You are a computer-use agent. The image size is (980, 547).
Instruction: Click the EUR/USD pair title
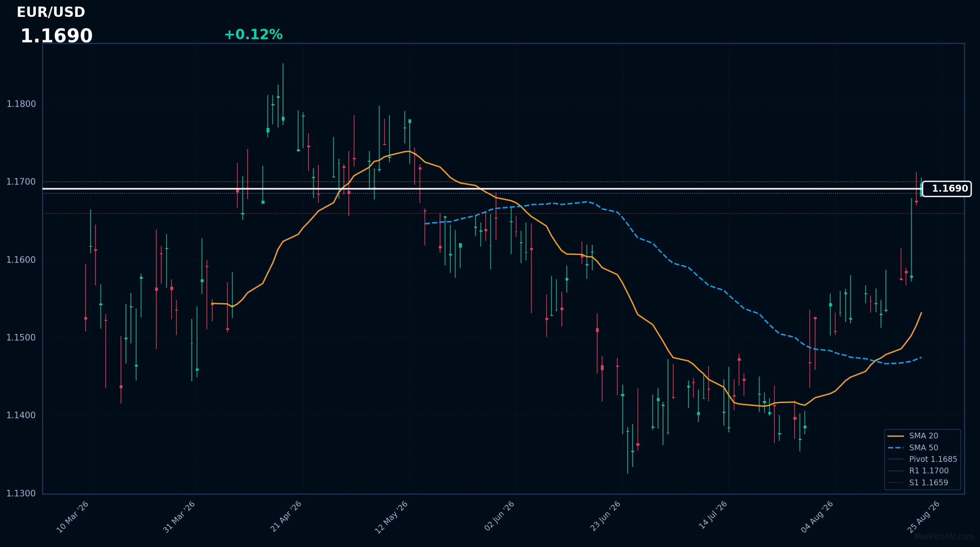coord(51,12)
